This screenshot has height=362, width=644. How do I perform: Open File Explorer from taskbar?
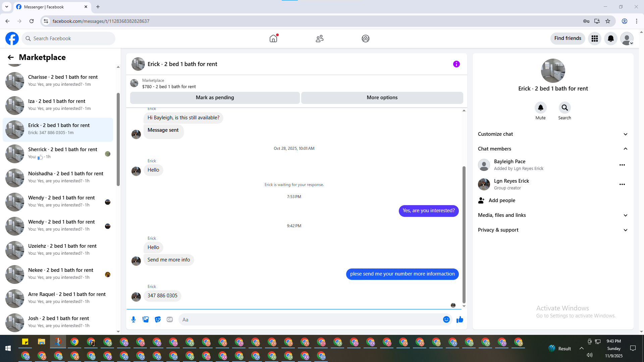[42, 342]
